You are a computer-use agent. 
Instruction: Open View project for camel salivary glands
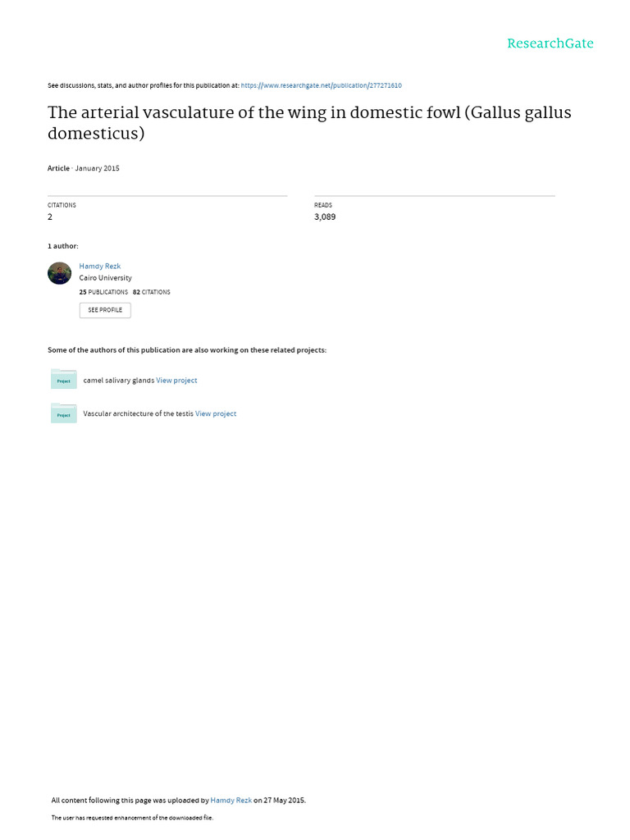click(176, 381)
